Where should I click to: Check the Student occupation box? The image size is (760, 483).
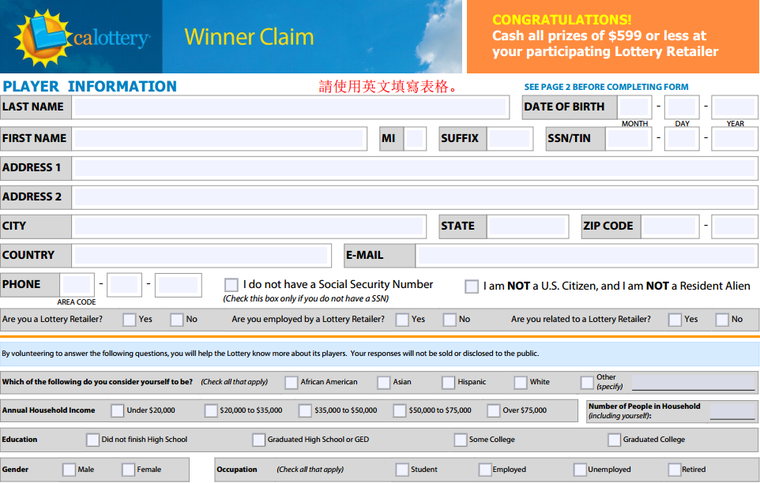[x=402, y=470]
